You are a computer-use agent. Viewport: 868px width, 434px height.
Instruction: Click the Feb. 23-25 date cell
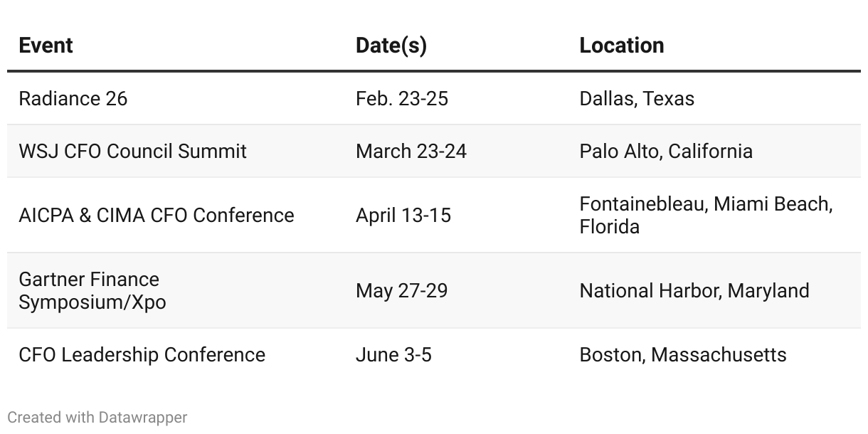402,98
